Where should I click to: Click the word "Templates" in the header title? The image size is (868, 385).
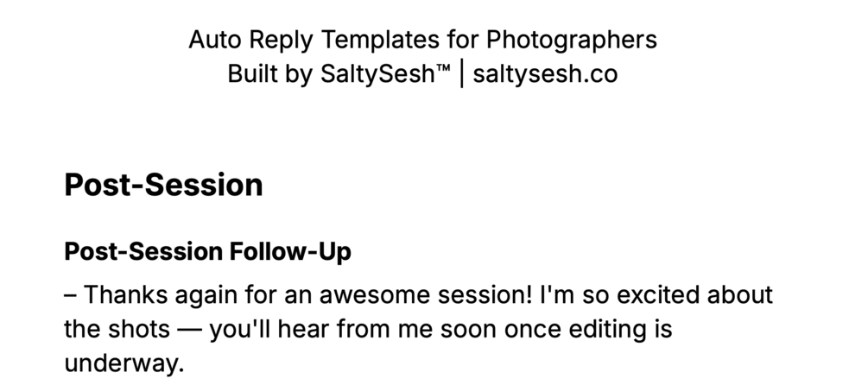tap(374, 40)
